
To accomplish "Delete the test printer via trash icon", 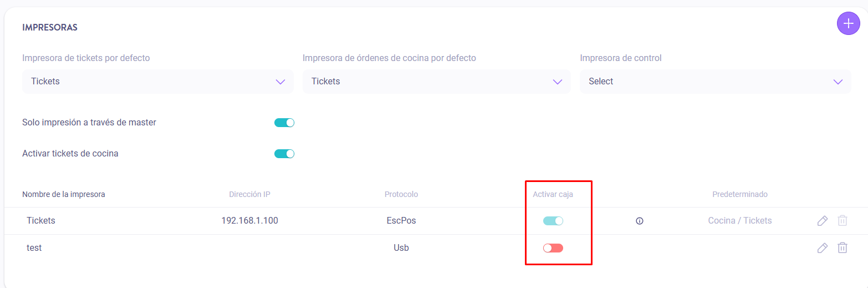I will pyautogui.click(x=842, y=248).
